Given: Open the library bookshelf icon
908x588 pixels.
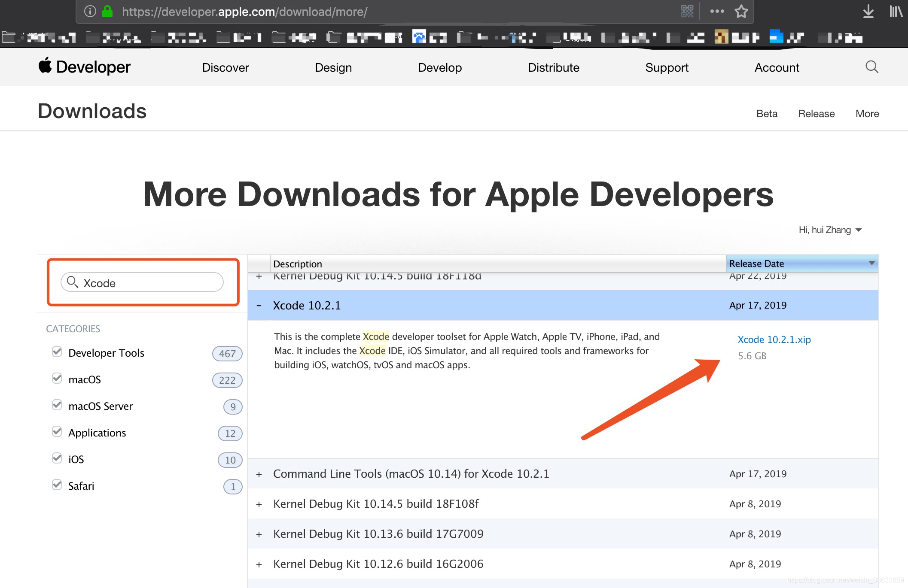Looking at the screenshot, I should pyautogui.click(x=896, y=12).
